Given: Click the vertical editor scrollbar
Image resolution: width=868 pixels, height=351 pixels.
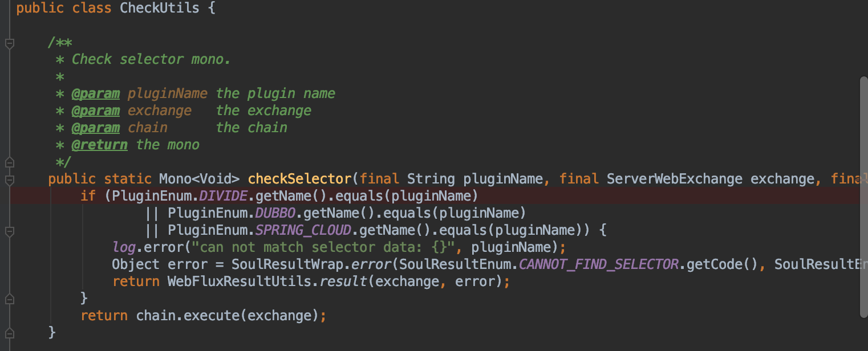Looking at the screenshot, I should point(863,194).
